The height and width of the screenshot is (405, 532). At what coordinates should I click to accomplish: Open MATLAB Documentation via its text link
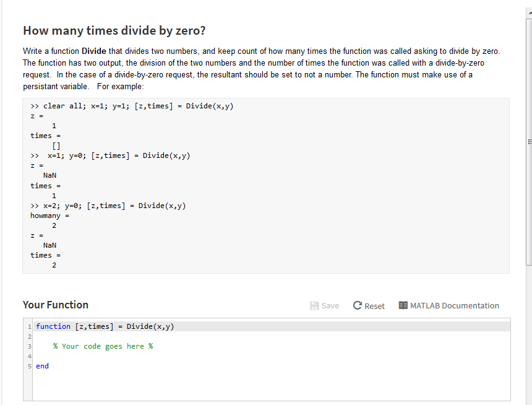click(453, 305)
